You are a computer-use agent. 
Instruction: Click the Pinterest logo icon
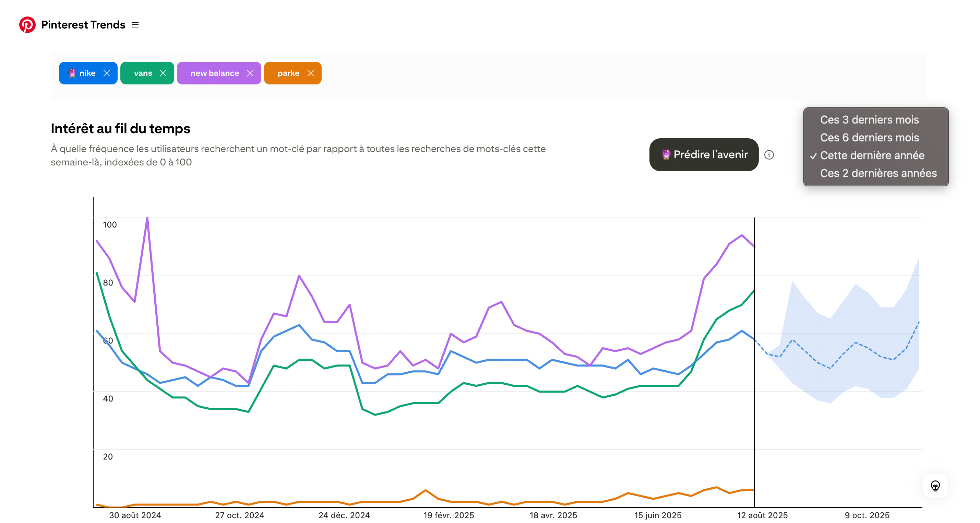click(x=27, y=25)
